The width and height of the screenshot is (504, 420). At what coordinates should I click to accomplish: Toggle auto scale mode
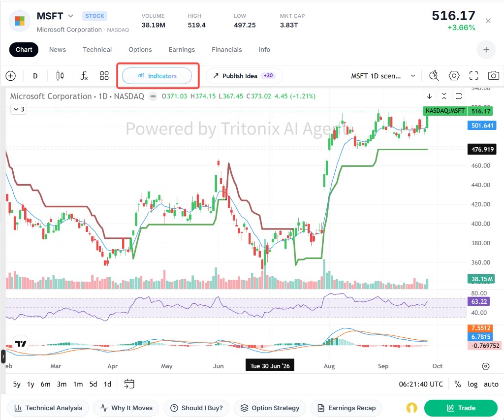(x=491, y=384)
